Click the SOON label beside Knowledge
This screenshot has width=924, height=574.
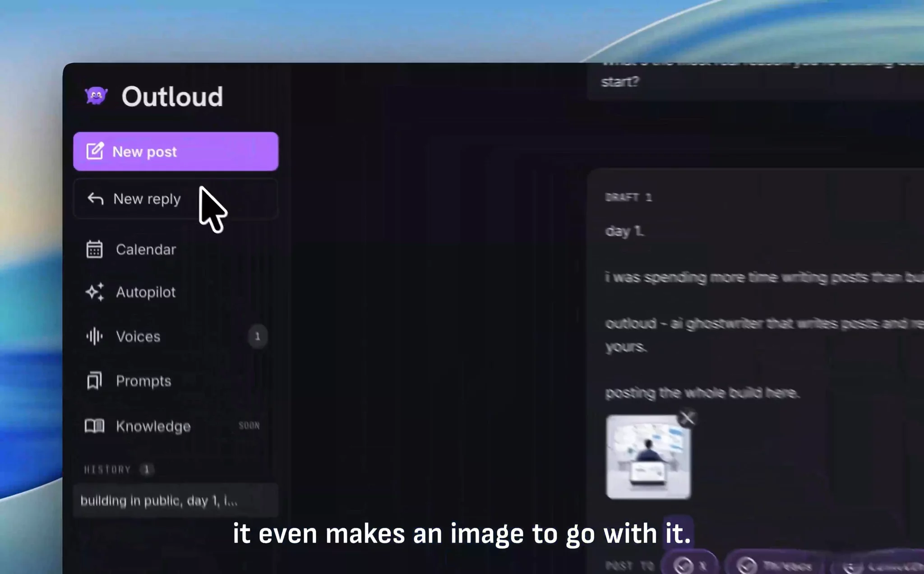(x=249, y=426)
